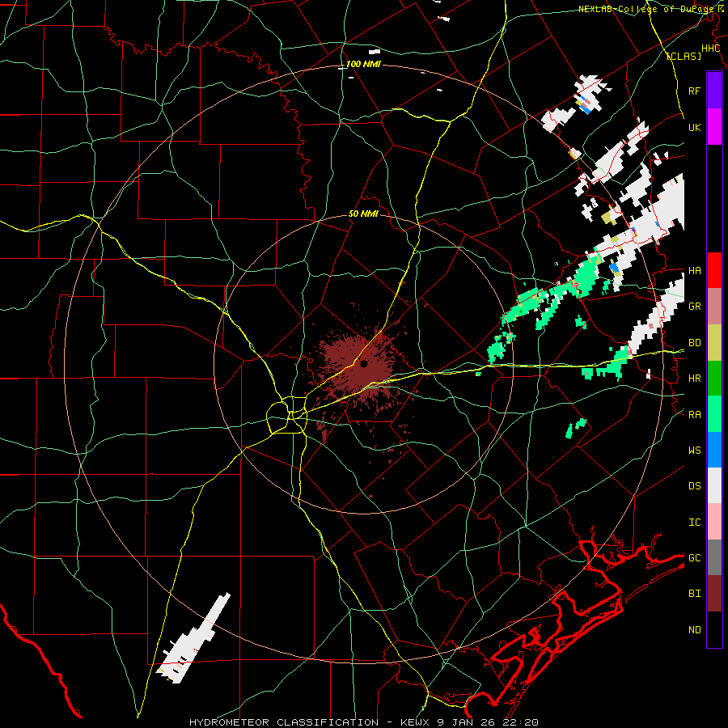
Task: Click the "HA" legend label
Action: [x=694, y=270]
